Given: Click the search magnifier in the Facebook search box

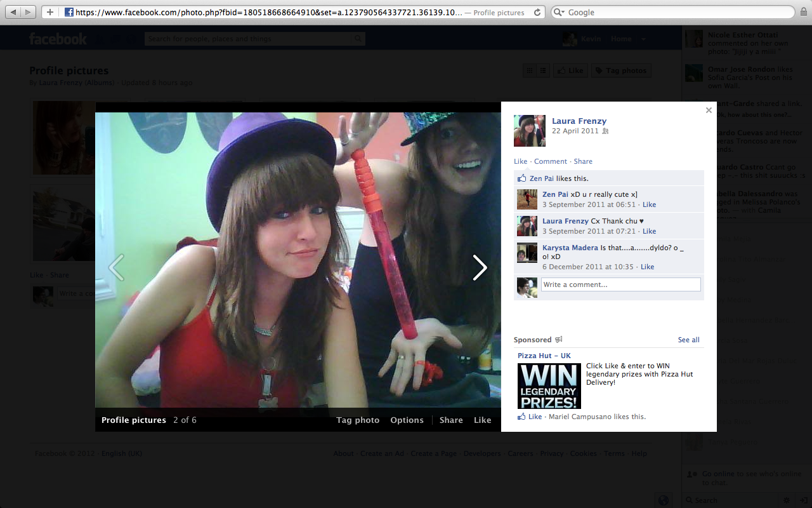Looking at the screenshot, I should pos(358,39).
